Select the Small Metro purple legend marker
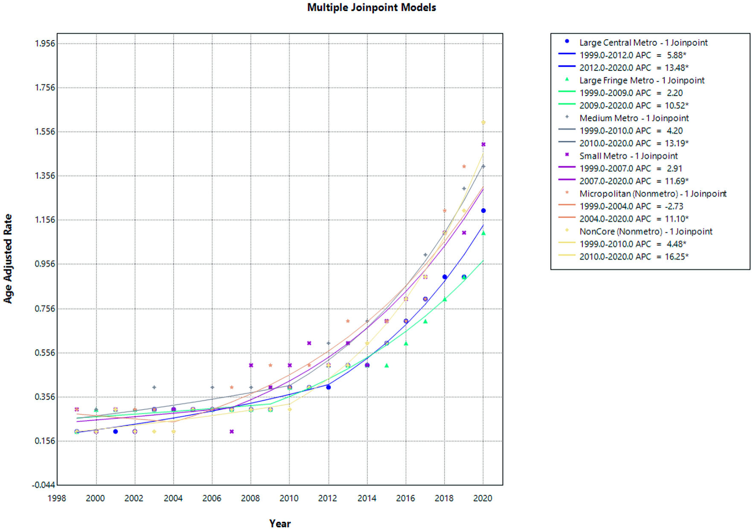The height and width of the screenshot is (532, 756). tap(567, 155)
